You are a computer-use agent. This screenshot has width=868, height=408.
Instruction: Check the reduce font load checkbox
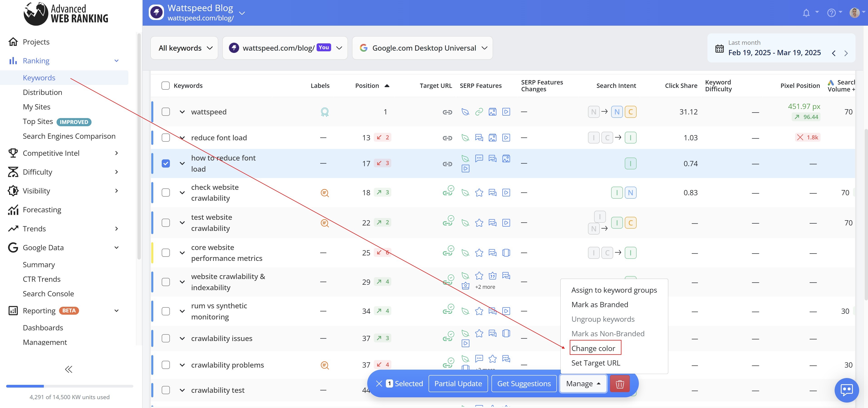pyautogui.click(x=165, y=137)
